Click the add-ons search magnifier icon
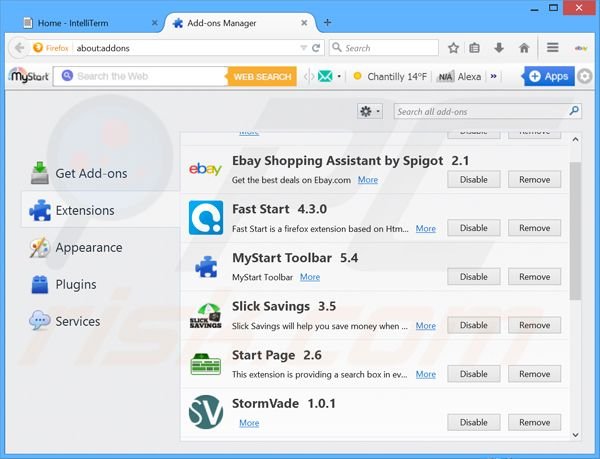 coord(574,111)
